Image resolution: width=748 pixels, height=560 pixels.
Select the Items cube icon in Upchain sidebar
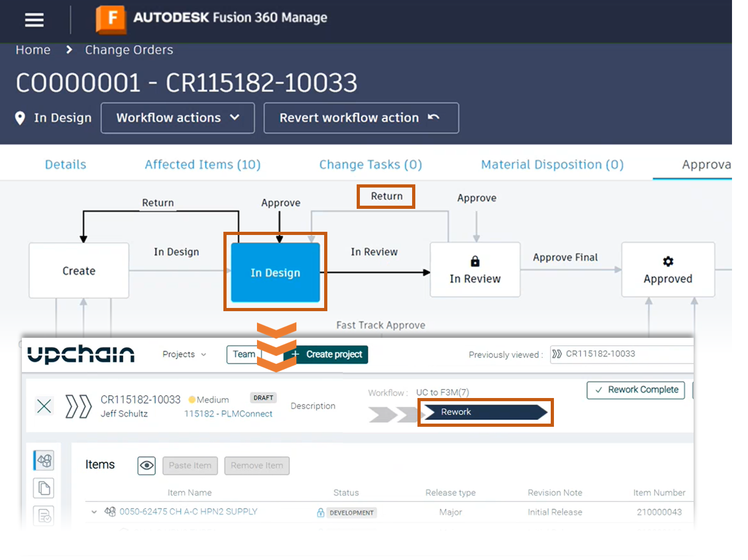coord(43,461)
